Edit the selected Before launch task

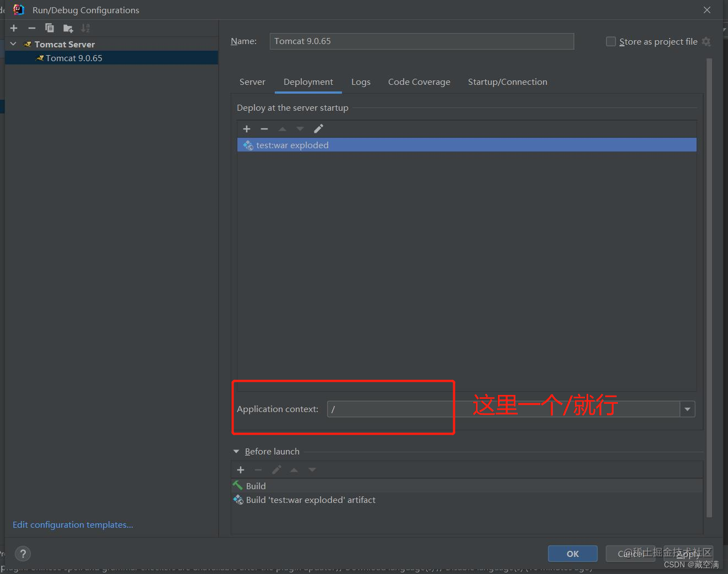tap(276, 470)
